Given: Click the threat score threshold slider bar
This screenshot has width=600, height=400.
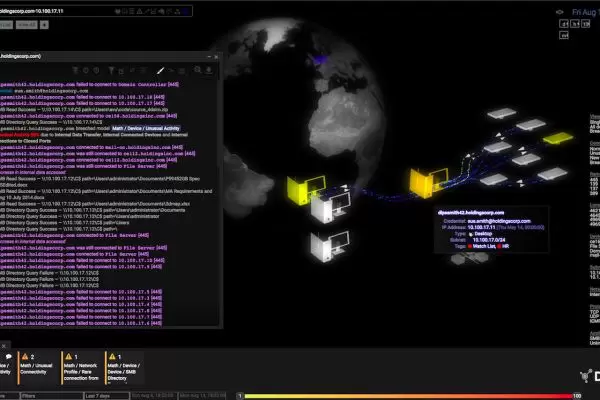Looking at the screenshot, I should [x=400, y=395].
